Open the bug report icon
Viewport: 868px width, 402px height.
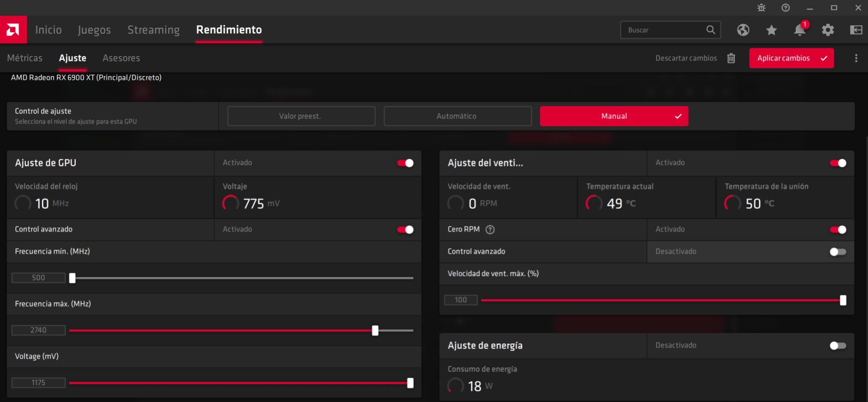point(761,8)
